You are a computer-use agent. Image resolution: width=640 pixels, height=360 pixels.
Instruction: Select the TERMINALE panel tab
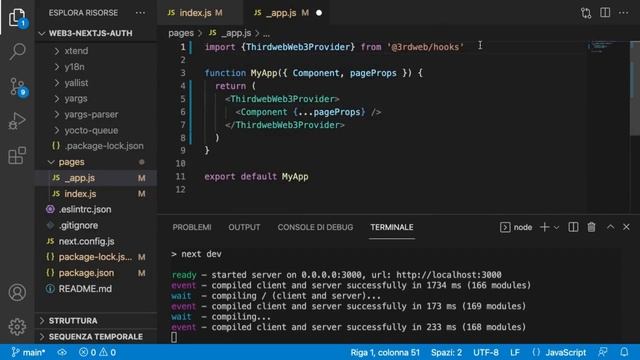pyautogui.click(x=392, y=227)
